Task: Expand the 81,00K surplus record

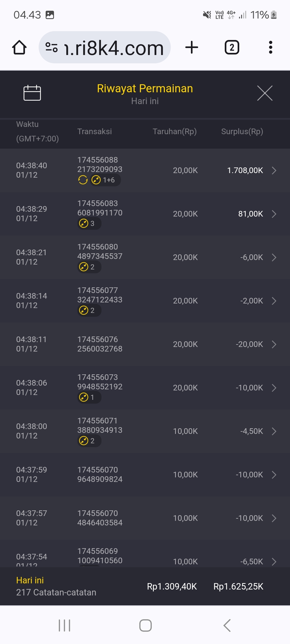Action: point(274,214)
